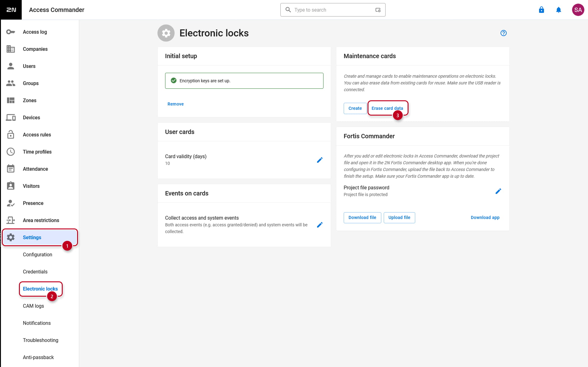The height and width of the screenshot is (367, 588).
Task: Go to Companies in the sidebar
Action: pos(40,49)
